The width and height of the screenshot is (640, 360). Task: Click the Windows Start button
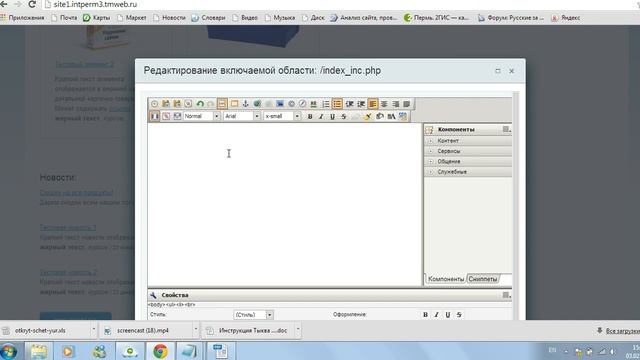click(9, 351)
